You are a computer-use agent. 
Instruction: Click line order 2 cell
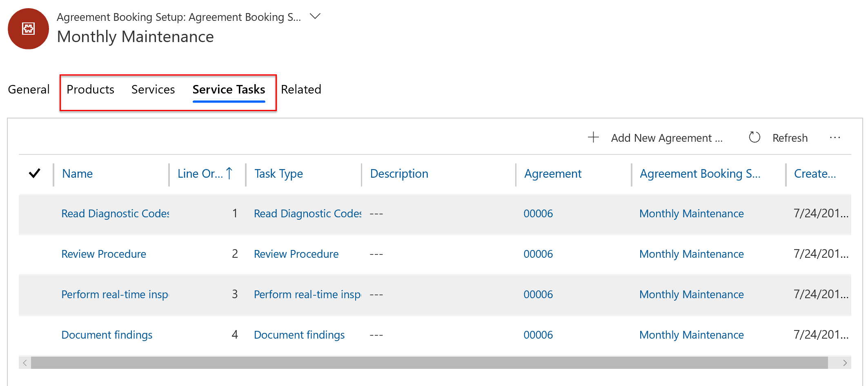click(235, 254)
